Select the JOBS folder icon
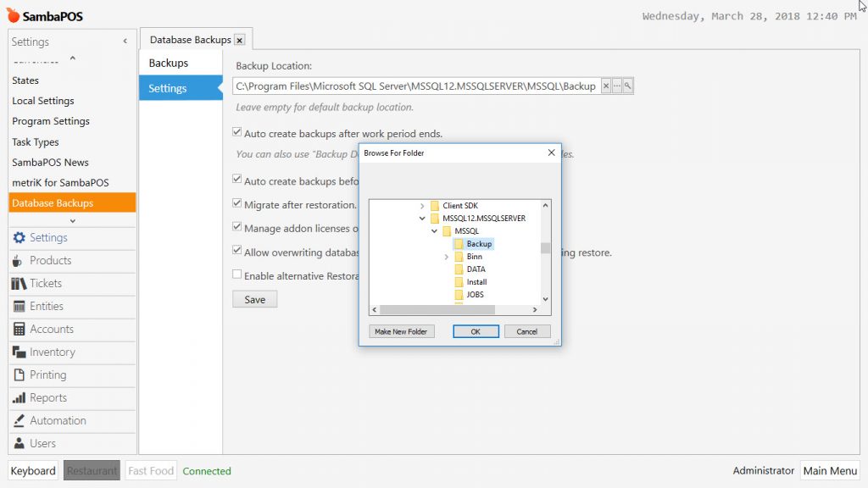Image resolution: width=868 pixels, height=488 pixels. coord(459,295)
